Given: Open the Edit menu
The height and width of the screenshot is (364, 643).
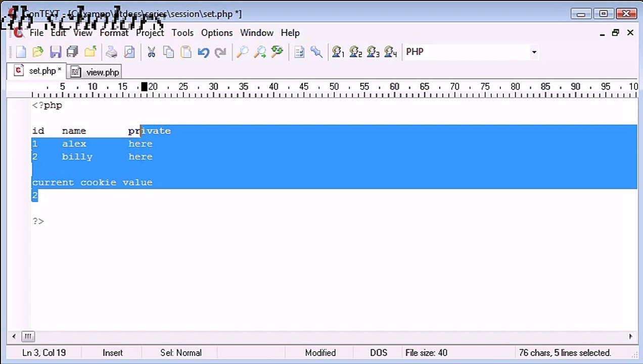Looking at the screenshot, I should [58, 32].
